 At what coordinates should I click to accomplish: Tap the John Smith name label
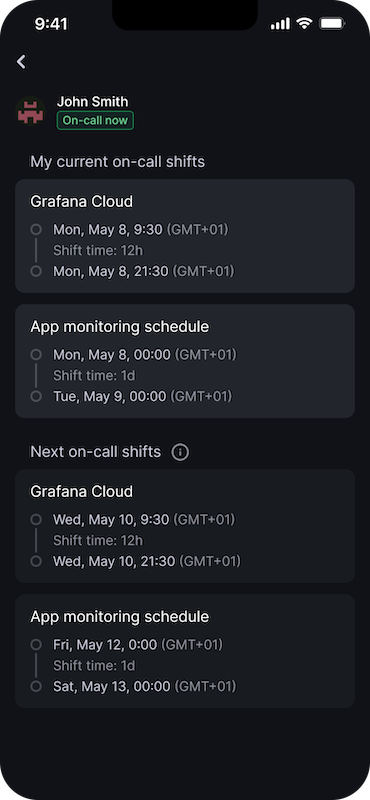92,102
